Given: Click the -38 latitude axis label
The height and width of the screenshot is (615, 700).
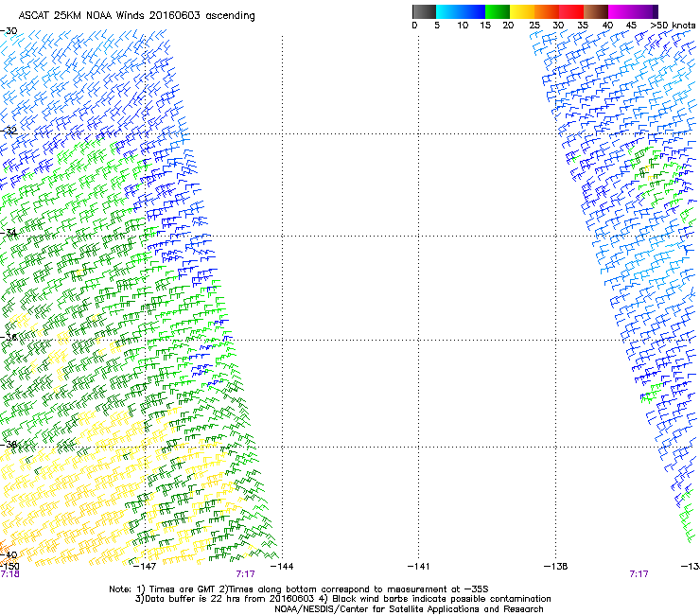Looking at the screenshot, I should point(9,445).
